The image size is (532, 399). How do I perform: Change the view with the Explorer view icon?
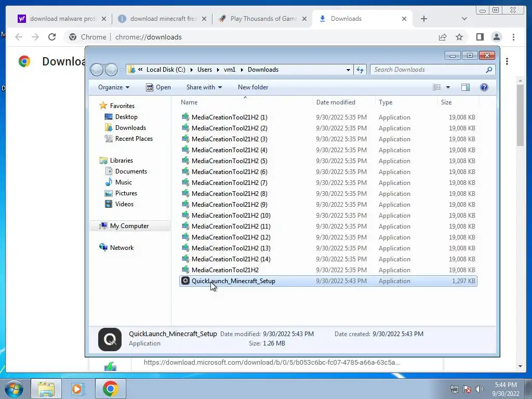436,87
